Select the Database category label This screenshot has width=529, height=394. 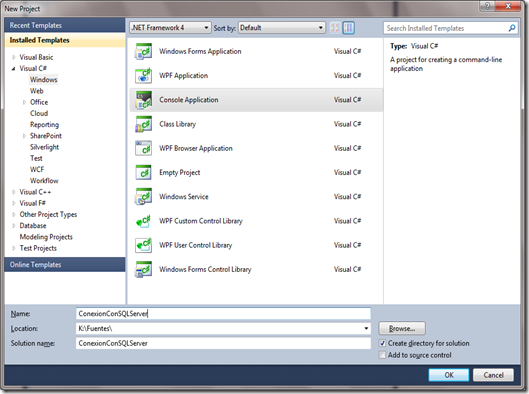coord(33,226)
